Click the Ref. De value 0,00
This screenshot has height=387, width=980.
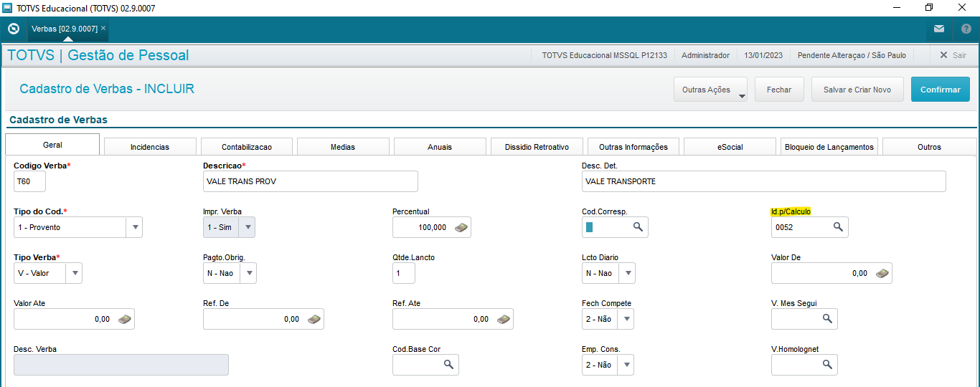[x=291, y=319]
